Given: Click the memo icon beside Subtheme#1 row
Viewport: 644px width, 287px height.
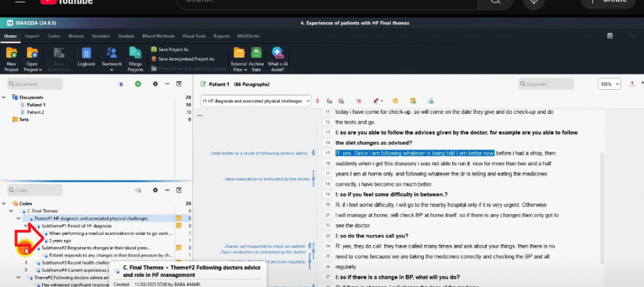Looking at the screenshot, I should coord(179,225).
